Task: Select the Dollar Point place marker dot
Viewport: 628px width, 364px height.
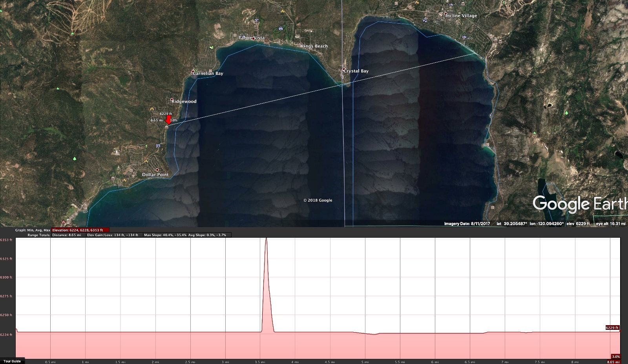Action: [x=157, y=170]
